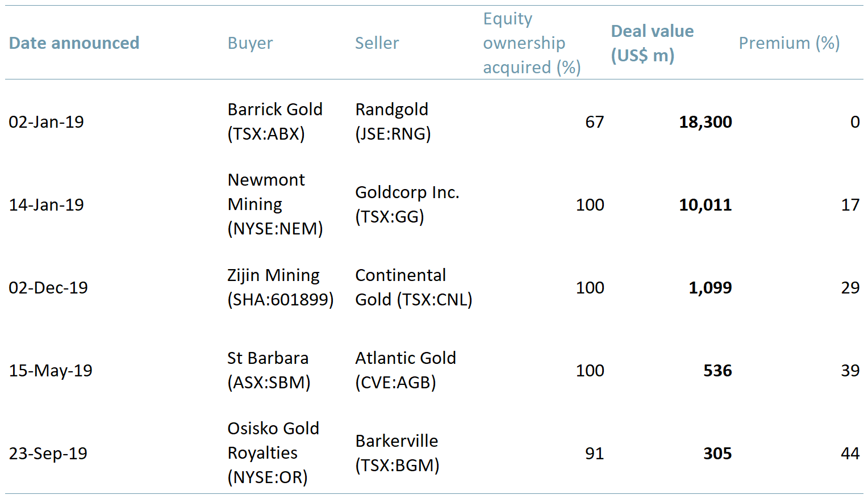
Task: Click the Barkerville (TSX:BGM) cell
Action: click(x=397, y=453)
